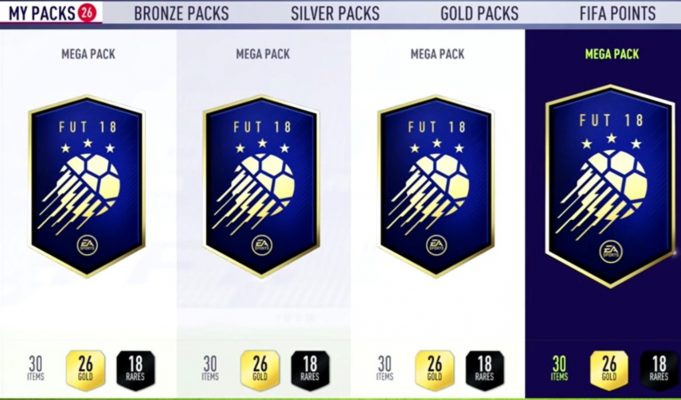
Task: Select the first Mega Pack card
Action: coord(87,186)
